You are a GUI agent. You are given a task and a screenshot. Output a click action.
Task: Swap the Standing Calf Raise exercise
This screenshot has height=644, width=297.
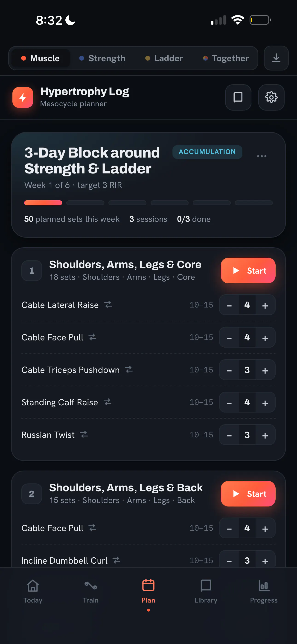(x=108, y=402)
